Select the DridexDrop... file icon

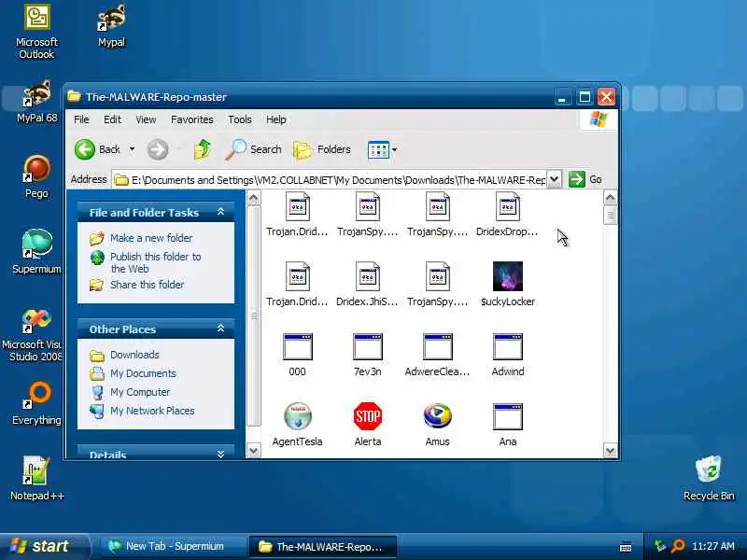click(507, 206)
